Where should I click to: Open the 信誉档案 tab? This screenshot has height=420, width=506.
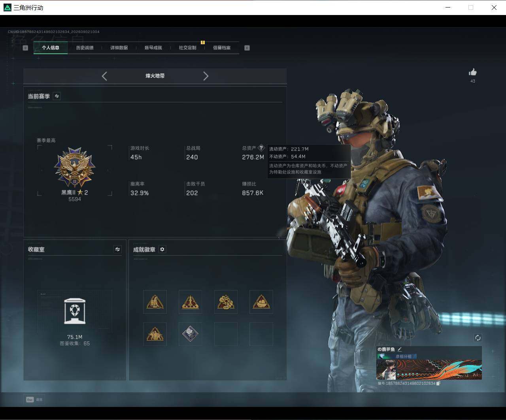click(x=222, y=48)
